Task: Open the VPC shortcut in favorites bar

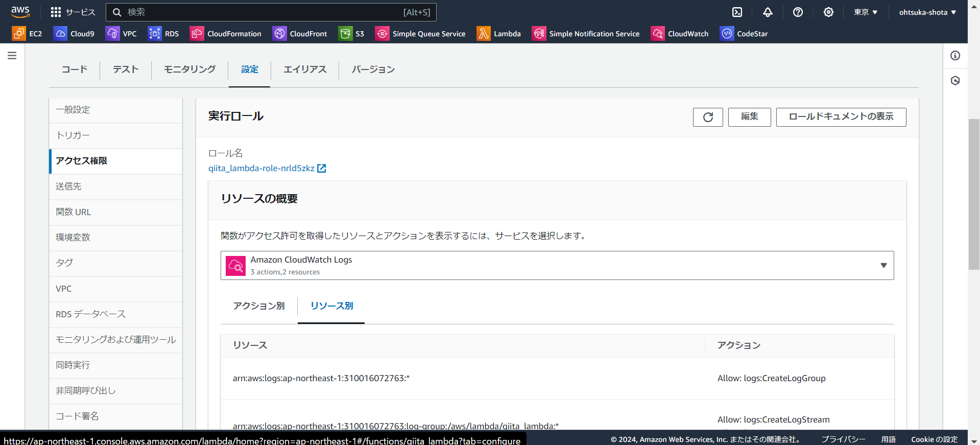Action: (x=121, y=34)
